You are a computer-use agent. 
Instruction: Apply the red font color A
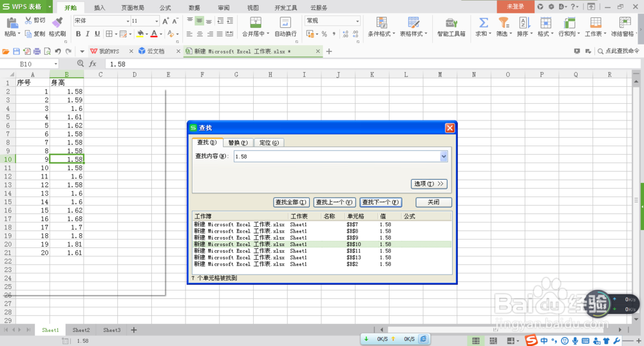(154, 34)
